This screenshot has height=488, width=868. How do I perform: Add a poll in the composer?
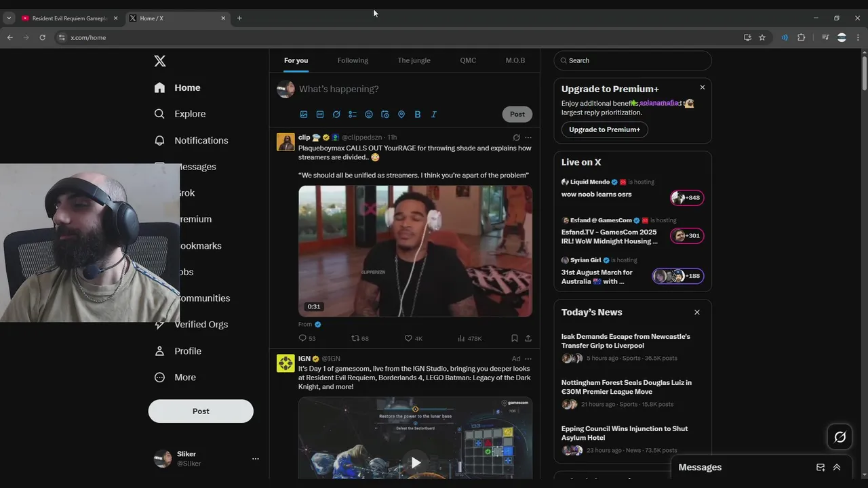[353, 115]
